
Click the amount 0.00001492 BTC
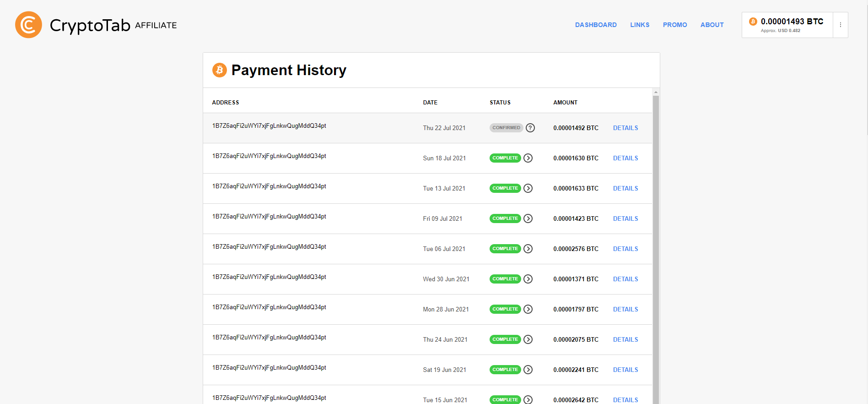576,128
